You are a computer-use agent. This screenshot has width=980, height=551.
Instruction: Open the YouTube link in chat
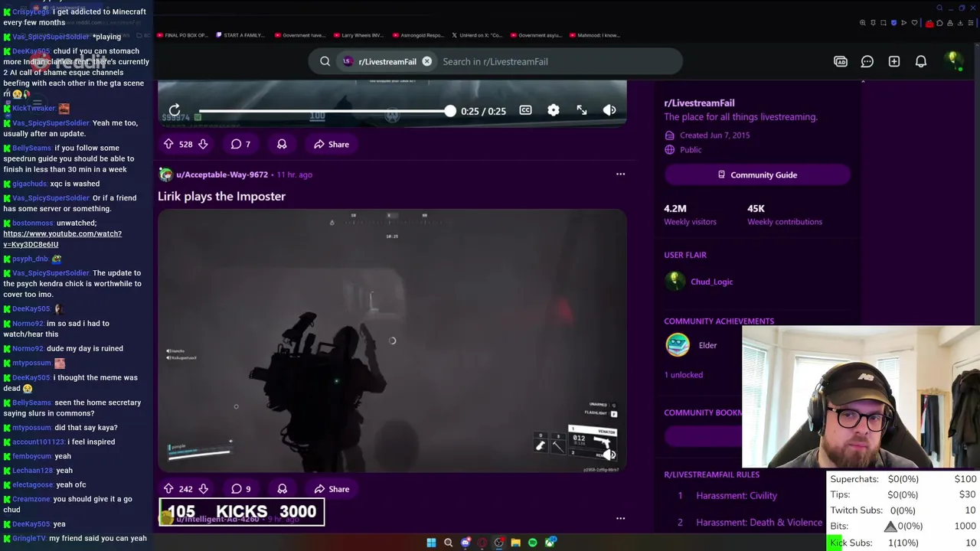62,239
